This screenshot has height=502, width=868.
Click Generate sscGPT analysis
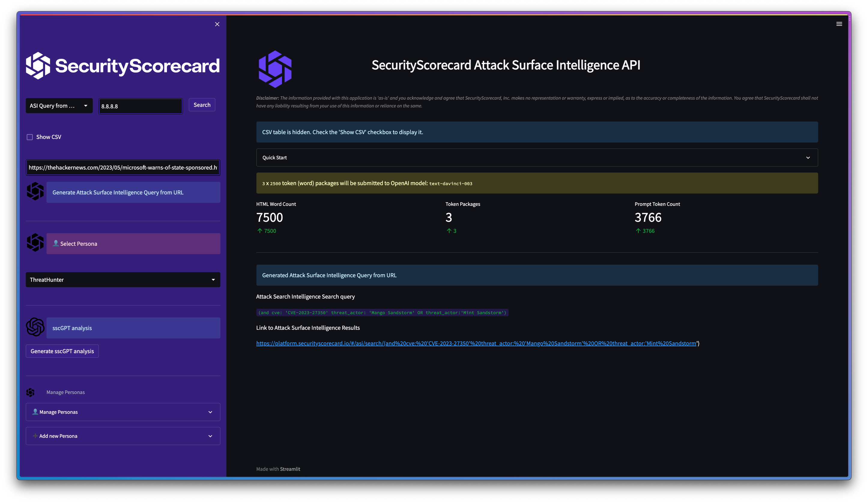[x=62, y=351]
